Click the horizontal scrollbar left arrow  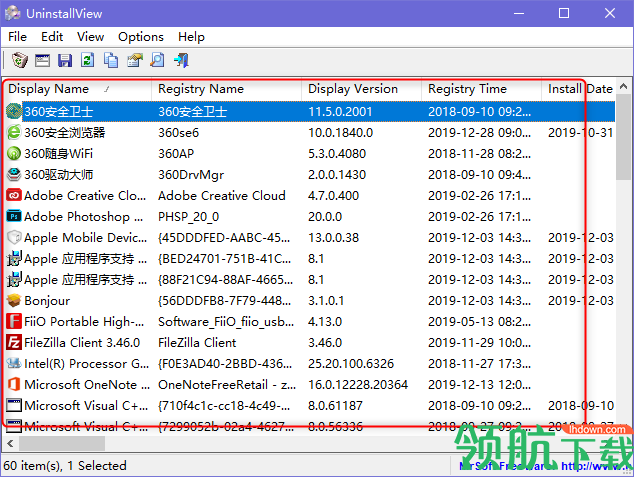[11, 443]
